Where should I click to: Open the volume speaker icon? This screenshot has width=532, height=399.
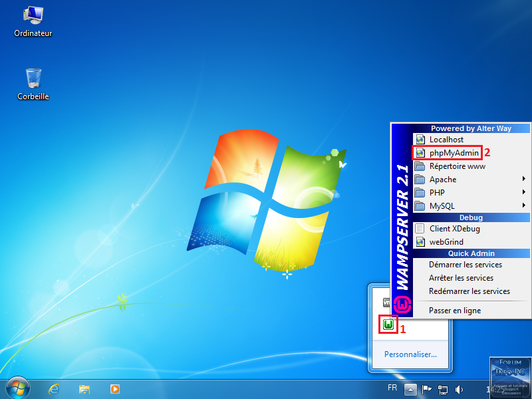459,390
